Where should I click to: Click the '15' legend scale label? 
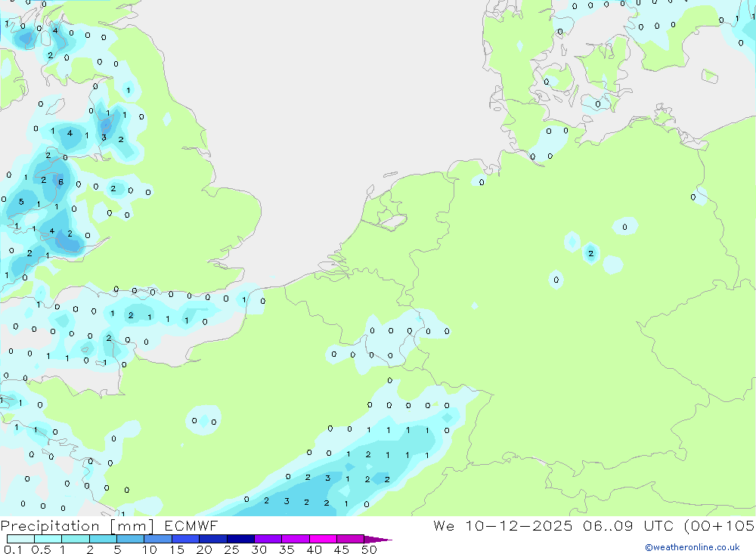(177, 549)
